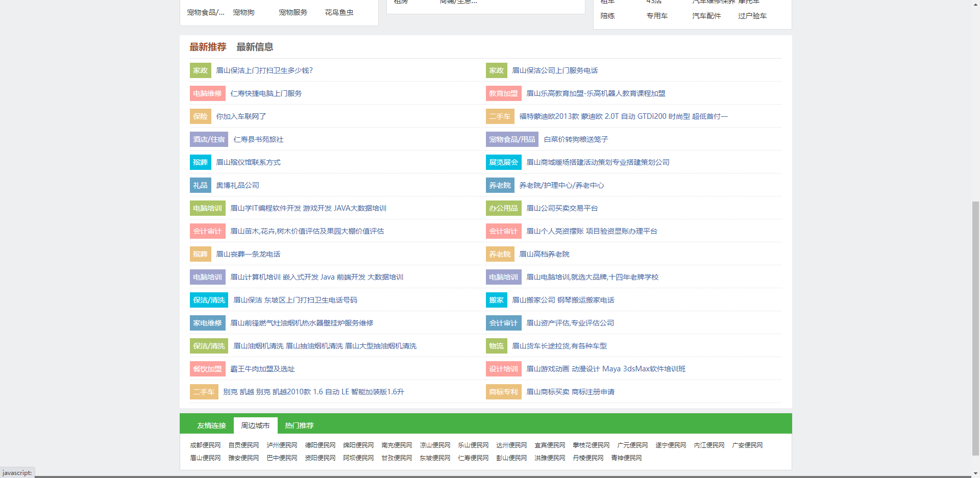The width and height of the screenshot is (980, 478).
Task: Click the 家电维修 category tag
Action: pyautogui.click(x=207, y=323)
